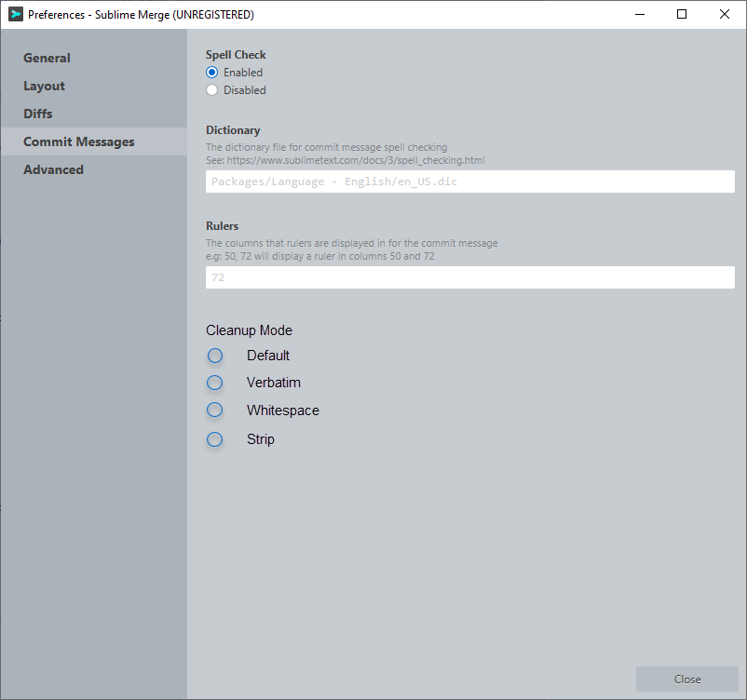Disable spell checking
747x700 pixels.
tap(211, 89)
